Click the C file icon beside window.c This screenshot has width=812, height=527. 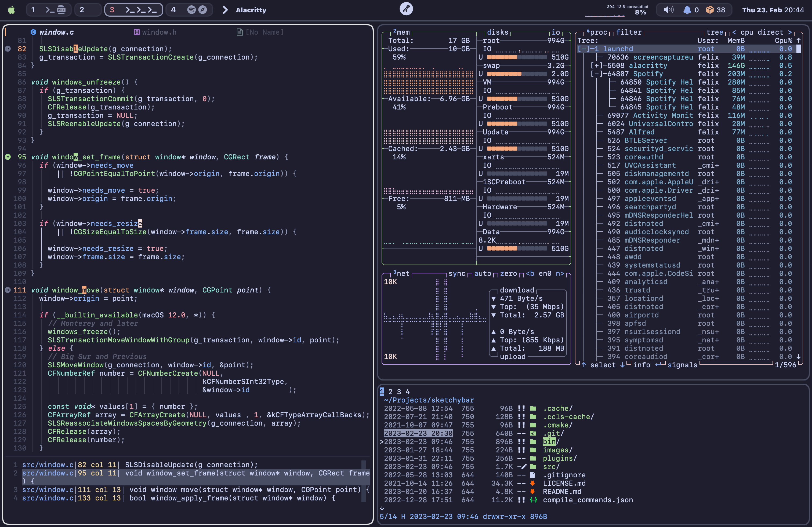tap(33, 32)
